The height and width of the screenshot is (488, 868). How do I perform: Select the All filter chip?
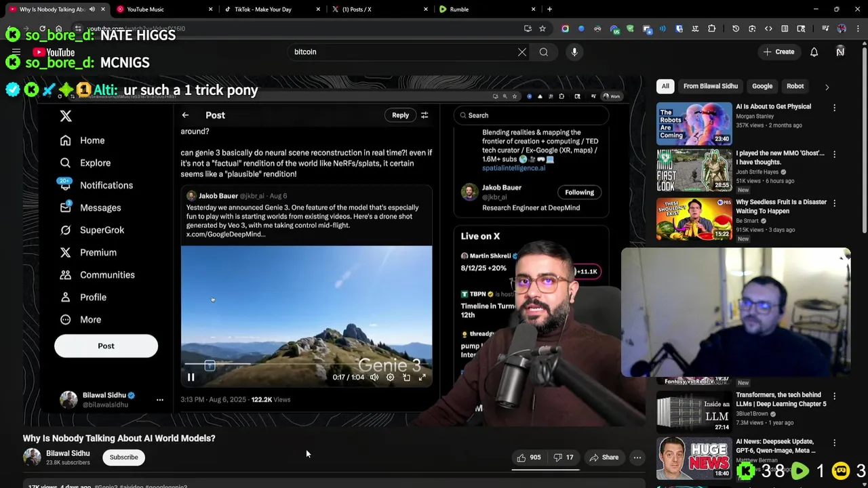(x=665, y=86)
